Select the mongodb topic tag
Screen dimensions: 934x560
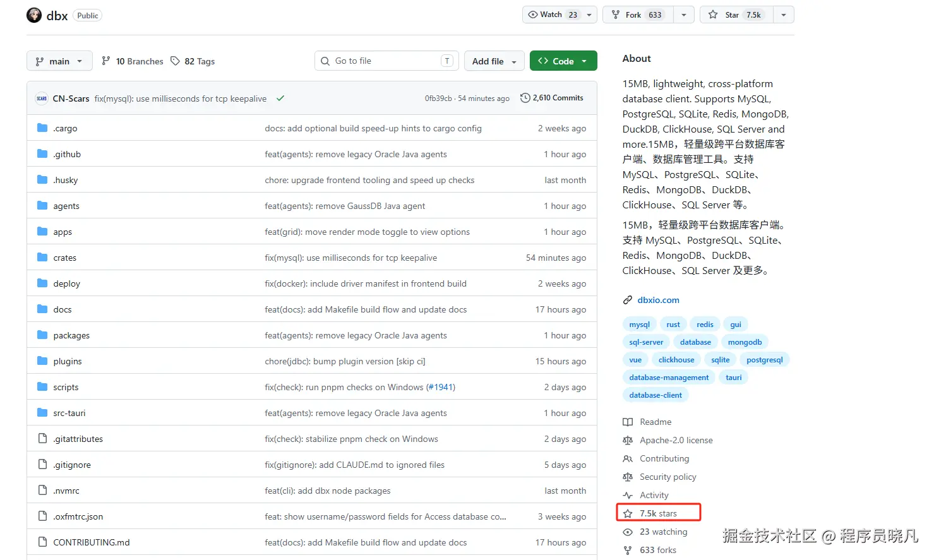[x=745, y=342]
